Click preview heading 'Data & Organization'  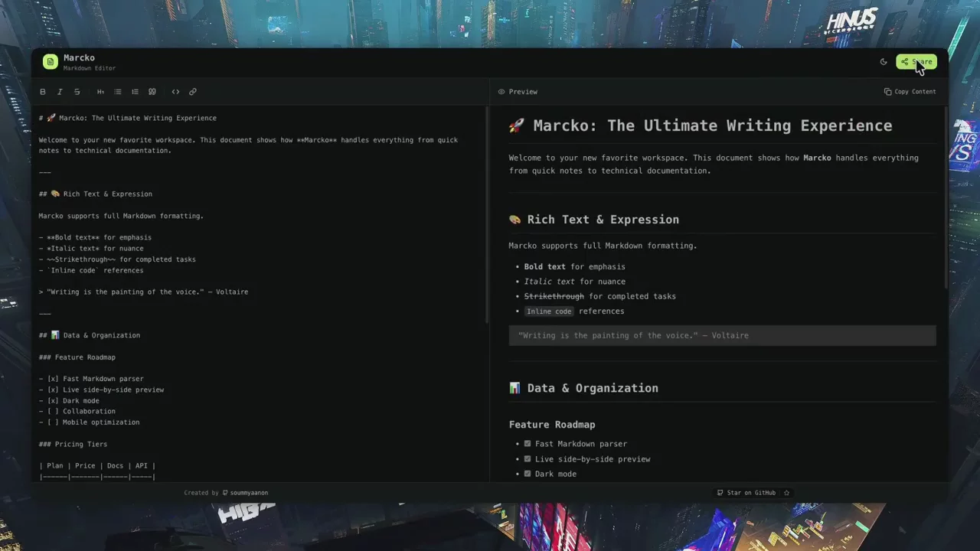[x=583, y=388]
